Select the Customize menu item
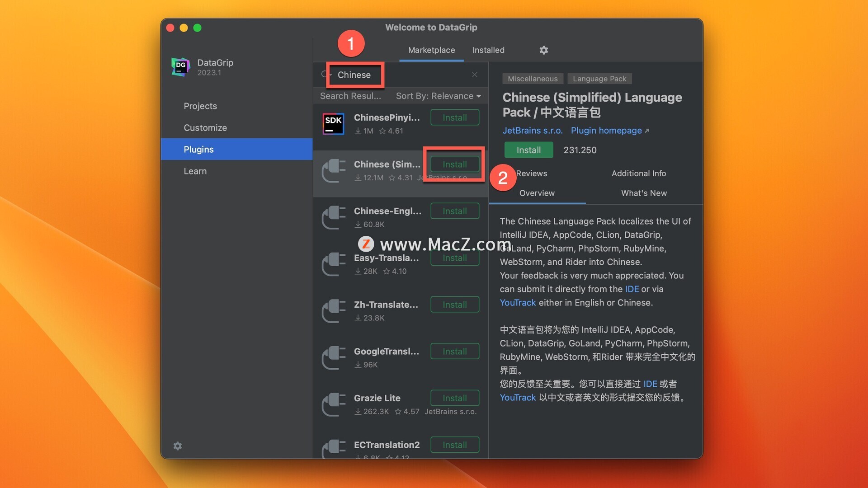Image resolution: width=868 pixels, height=488 pixels. [205, 127]
